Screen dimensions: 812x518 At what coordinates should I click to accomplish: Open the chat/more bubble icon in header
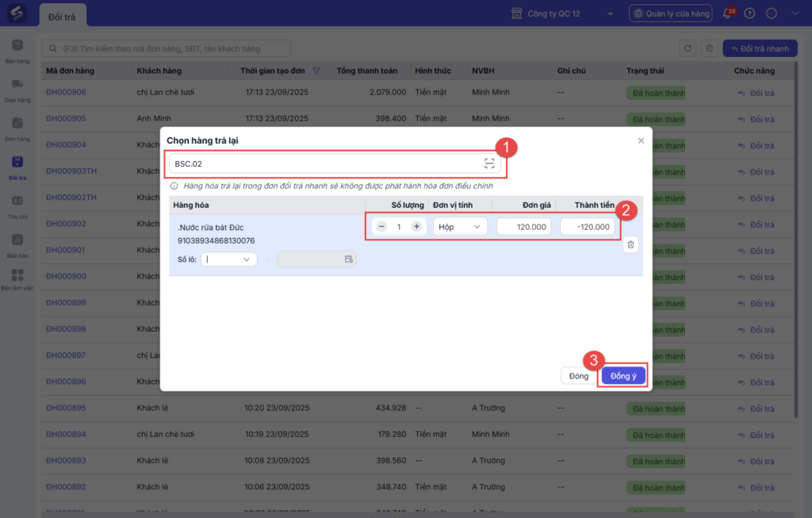(771, 13)
